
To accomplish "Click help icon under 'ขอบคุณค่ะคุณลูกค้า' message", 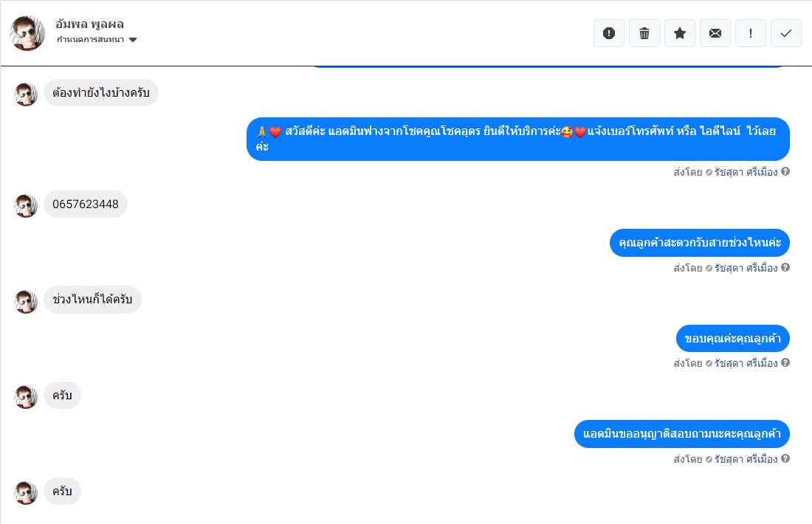I will (785, 362).
